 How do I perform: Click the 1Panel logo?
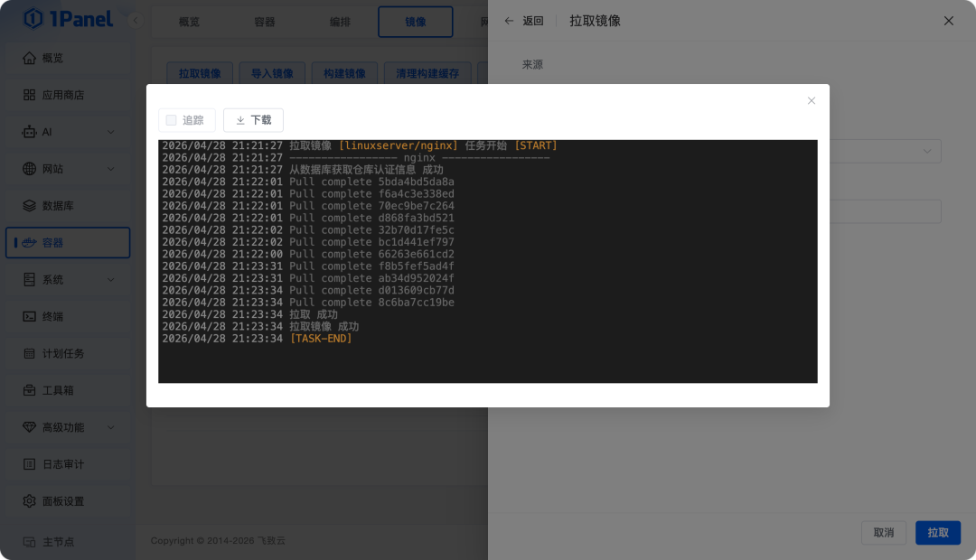(x=69, y=19)
